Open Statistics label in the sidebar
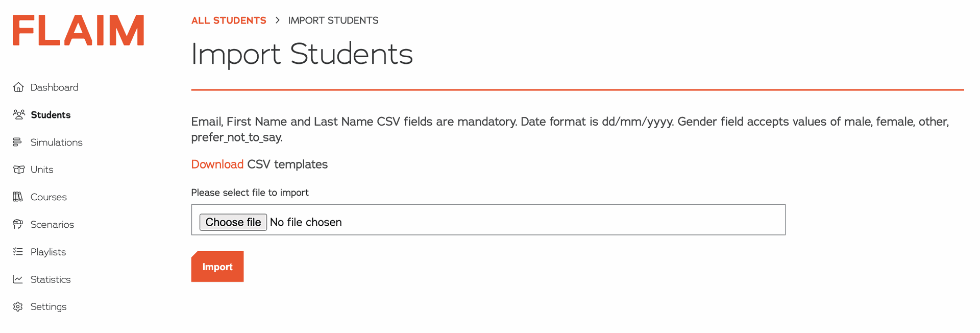Viewport: 980px width, 333px height. pyautogui.click(x=51, y=279)
